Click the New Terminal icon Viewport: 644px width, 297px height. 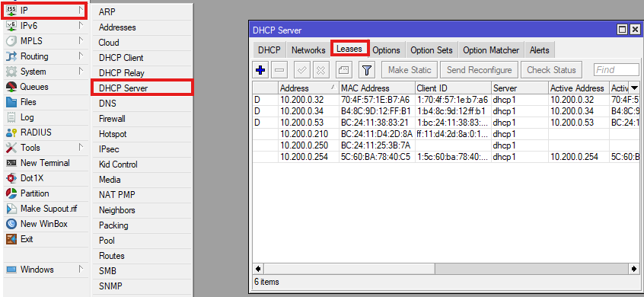coord(12,163)
